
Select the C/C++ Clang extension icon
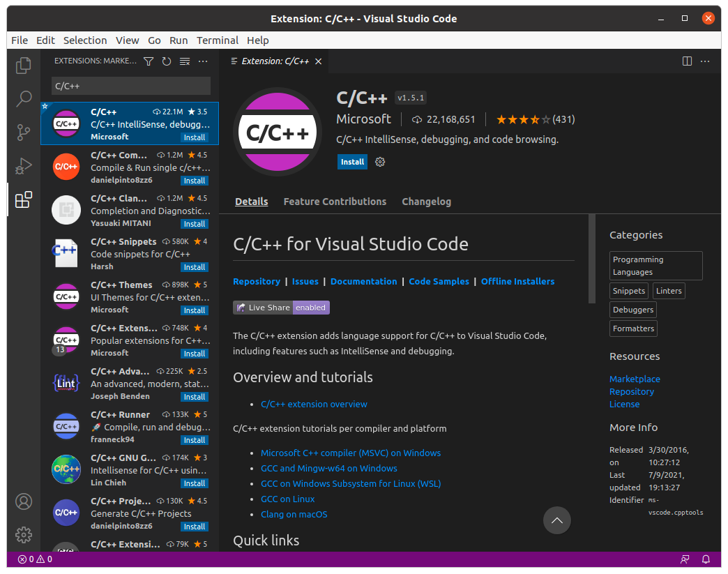point(66,210)
